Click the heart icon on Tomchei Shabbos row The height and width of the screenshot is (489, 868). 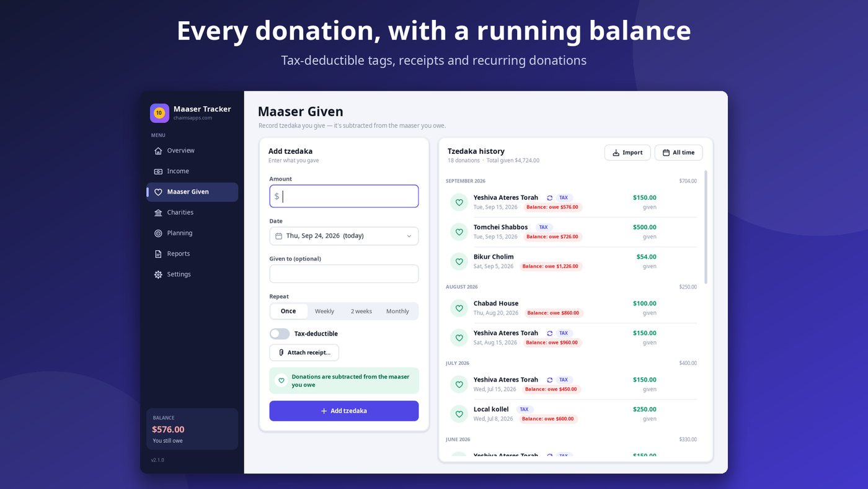tap(459, 232)
